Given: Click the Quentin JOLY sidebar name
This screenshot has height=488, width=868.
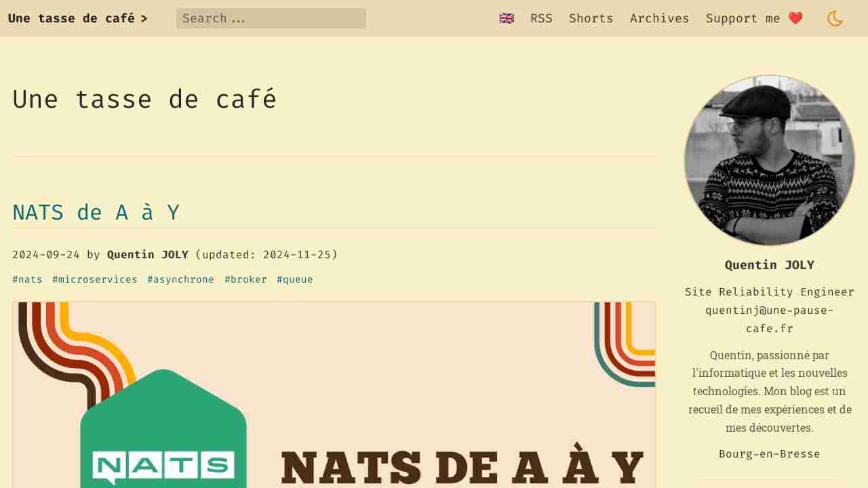Looking at the screenshot, I should (x=769, y=265).
